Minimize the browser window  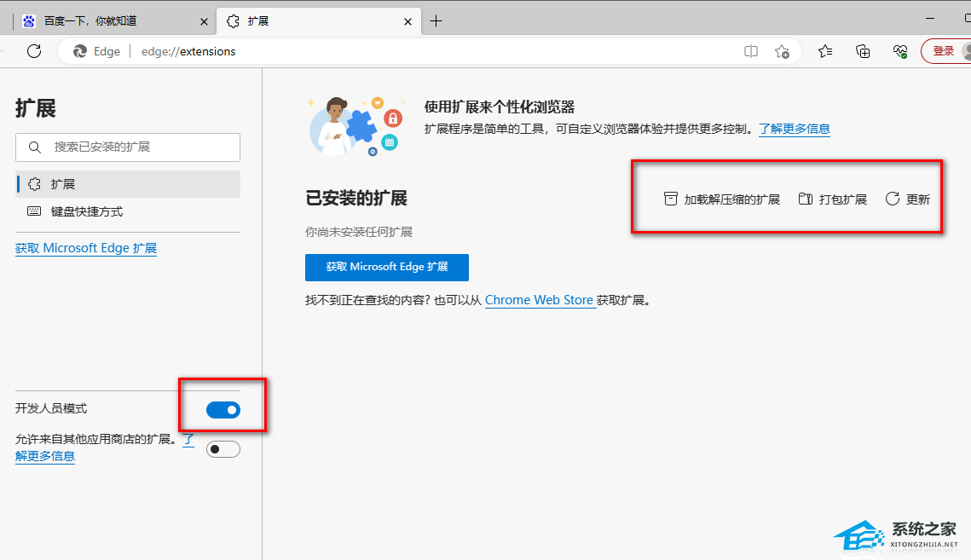click(930, 19)
